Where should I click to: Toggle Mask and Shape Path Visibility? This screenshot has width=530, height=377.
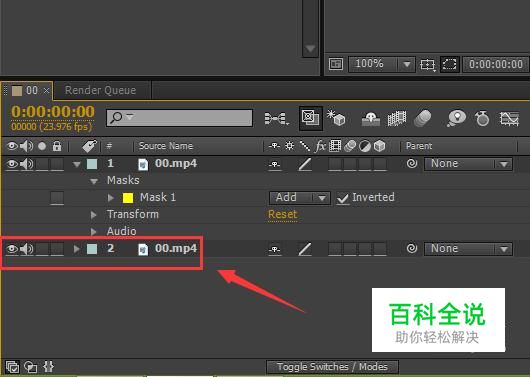coord(449,64)
